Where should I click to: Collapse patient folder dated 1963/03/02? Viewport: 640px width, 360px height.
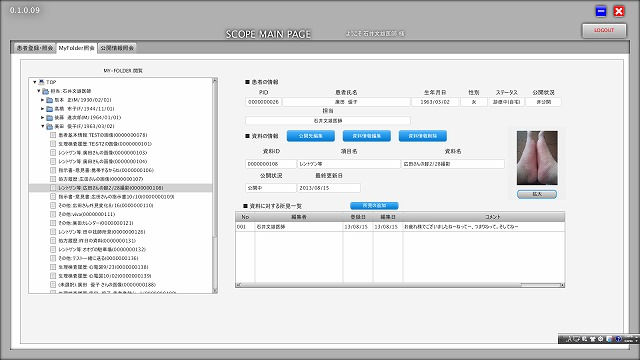pyautogui.click(x=42, y=127)
